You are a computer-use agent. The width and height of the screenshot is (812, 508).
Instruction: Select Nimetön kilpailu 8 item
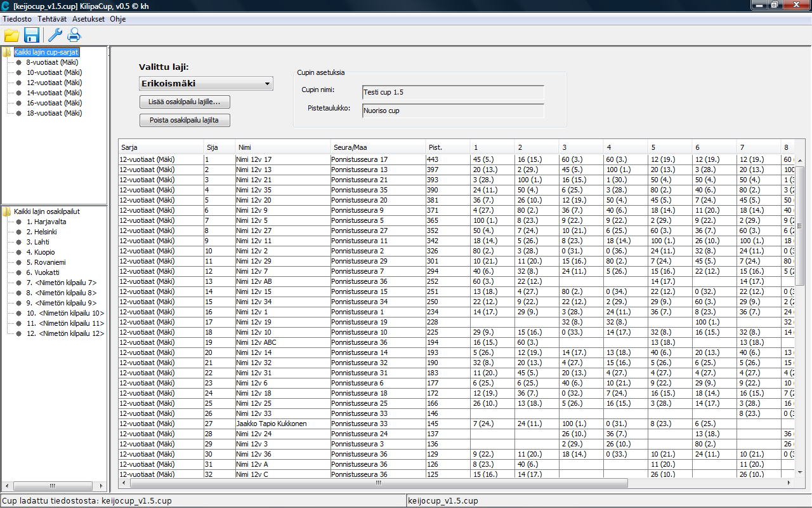click(61, 293)
